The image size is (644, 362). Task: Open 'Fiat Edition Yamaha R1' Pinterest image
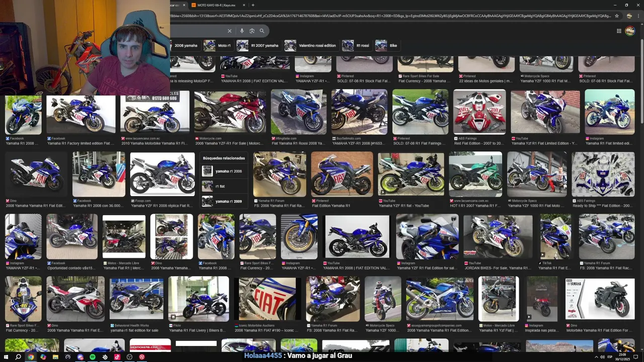[x=342, y=174]
